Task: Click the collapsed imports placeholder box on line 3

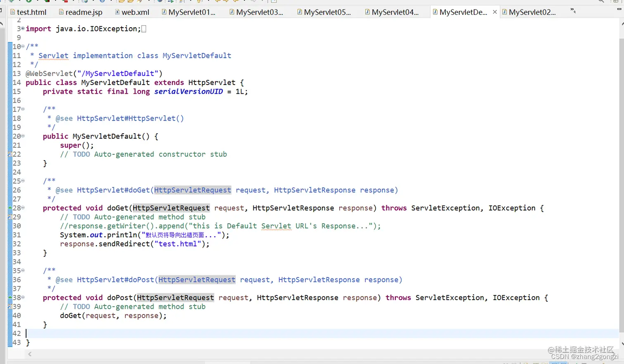Action: [144, 28]
